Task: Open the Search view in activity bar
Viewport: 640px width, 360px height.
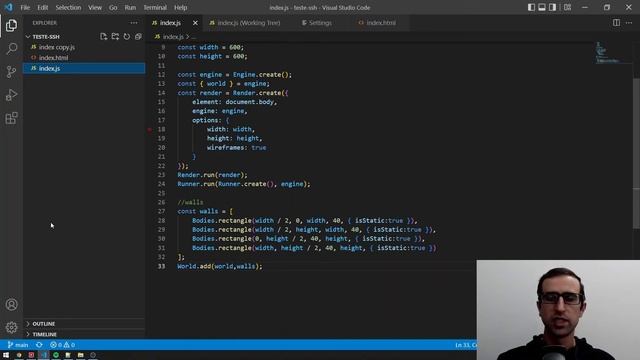Action: point(11,49)
